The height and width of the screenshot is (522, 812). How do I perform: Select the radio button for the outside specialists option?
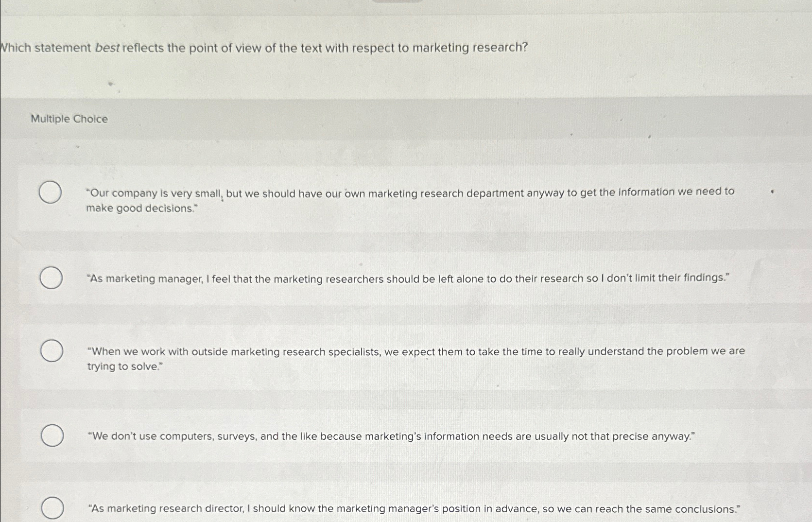tap(51, 351)
